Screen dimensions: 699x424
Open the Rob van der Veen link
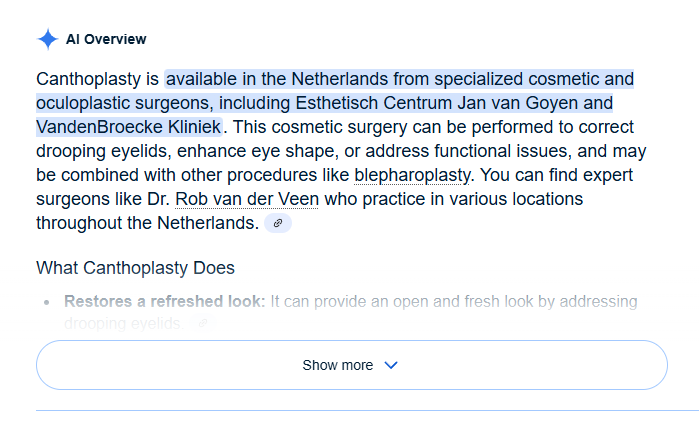click(x=247, y=199)
